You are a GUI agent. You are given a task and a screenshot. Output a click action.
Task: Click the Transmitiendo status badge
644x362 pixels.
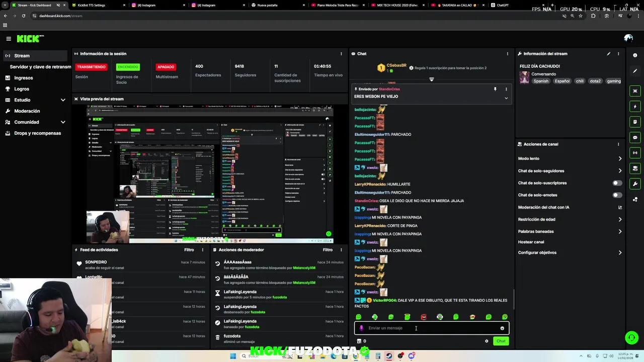[91, 67]
